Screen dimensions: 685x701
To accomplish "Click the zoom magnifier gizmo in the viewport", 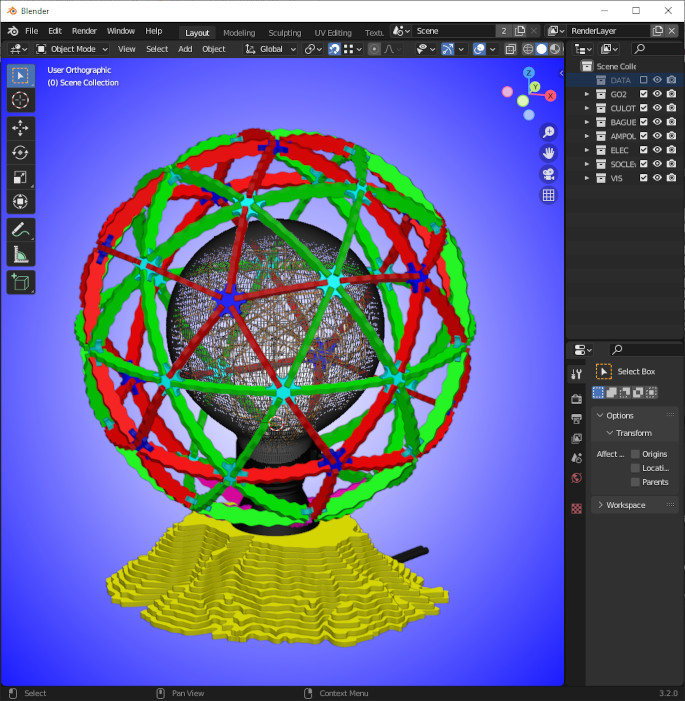I will 548,132.
